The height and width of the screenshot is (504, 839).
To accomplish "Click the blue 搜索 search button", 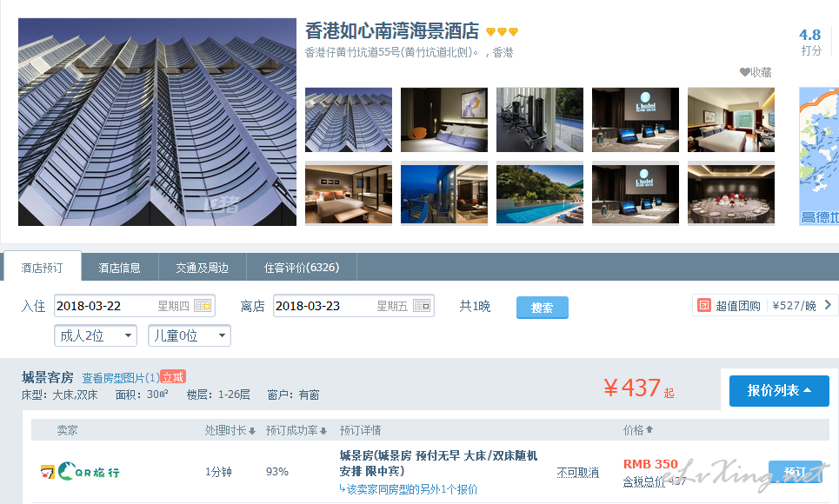I will [542, 308].
